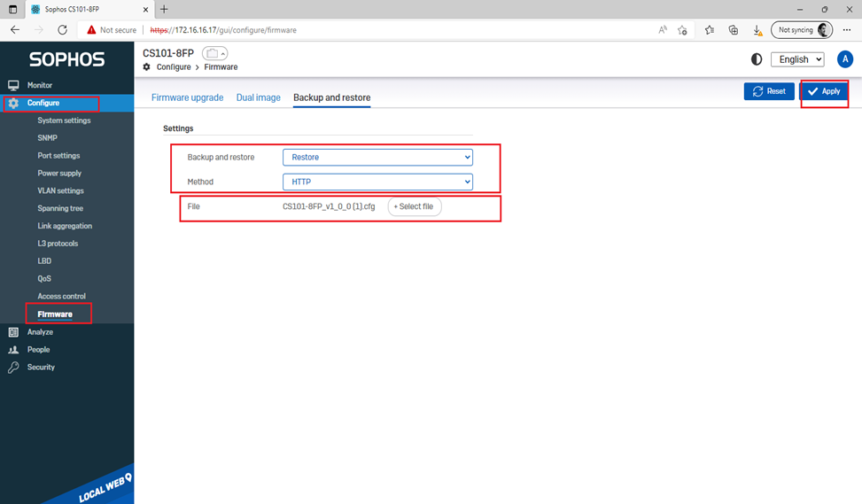Open browser favorites star icon
Viewport: 862px width, 504px height.
click(x=709, y=30)
